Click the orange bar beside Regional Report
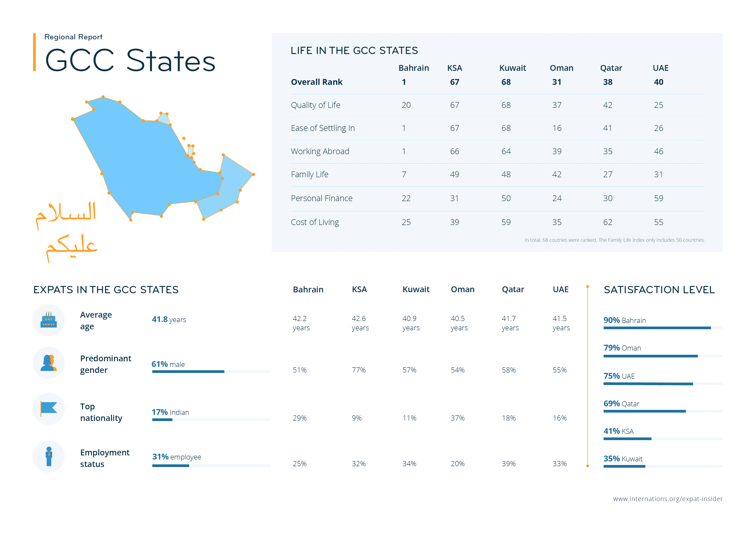 coord(34,52)
